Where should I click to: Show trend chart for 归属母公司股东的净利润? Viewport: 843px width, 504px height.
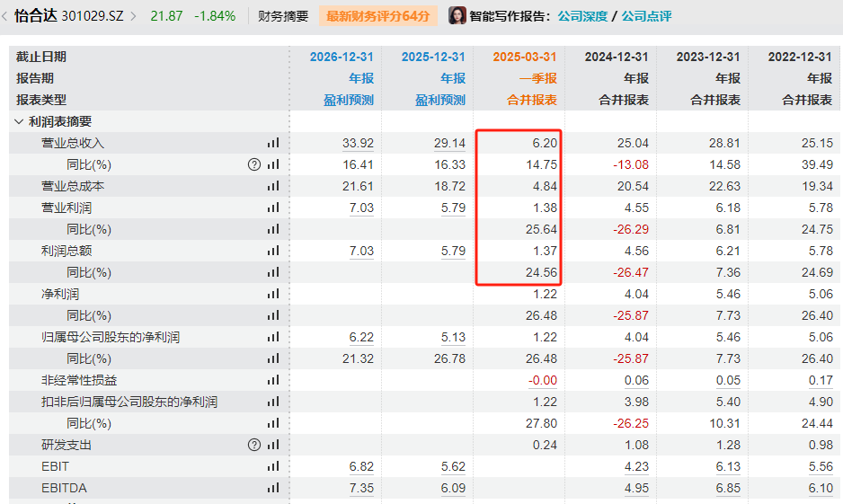click(x=272, y=337)
